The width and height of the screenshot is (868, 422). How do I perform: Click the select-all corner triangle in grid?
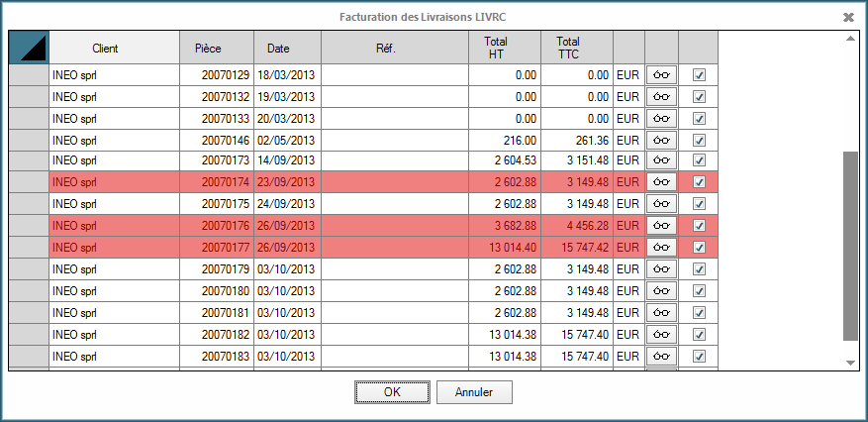pyautogui.click(x=29, y=48)
